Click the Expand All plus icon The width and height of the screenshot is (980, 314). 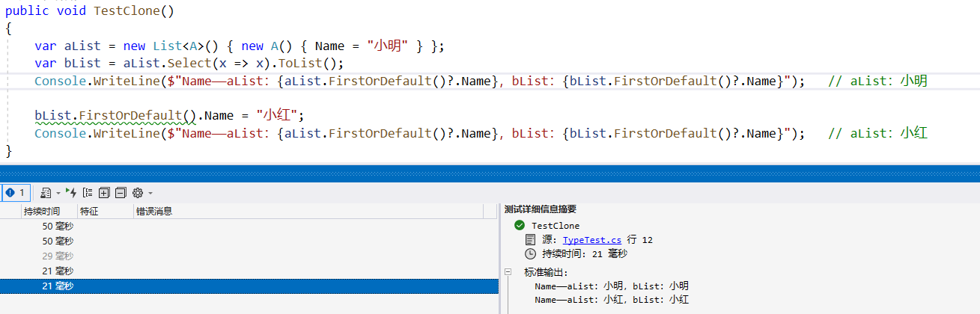104,193
